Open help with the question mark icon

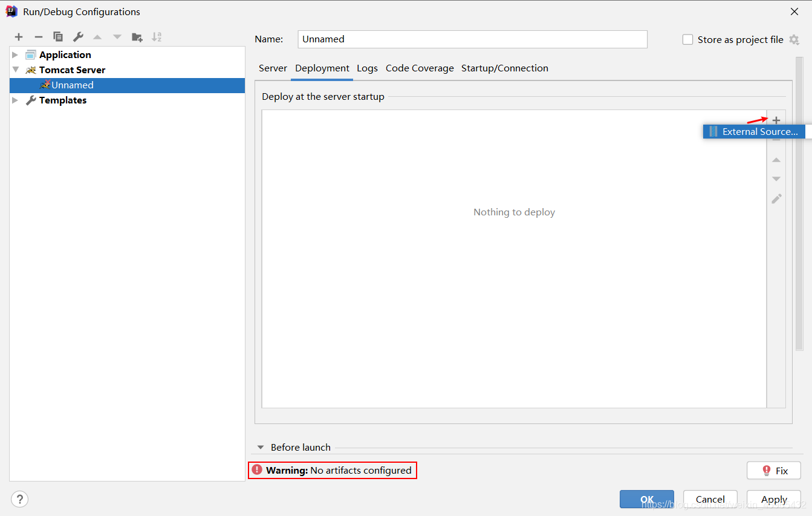[x=19, y=499]
